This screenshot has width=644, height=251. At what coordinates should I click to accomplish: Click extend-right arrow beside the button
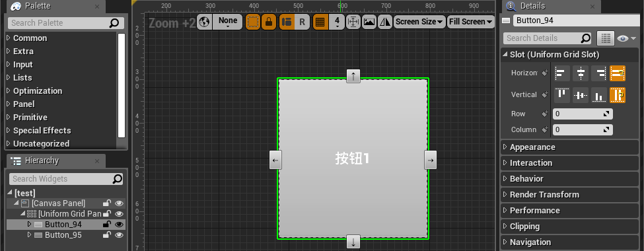click(x=431, y=160)
